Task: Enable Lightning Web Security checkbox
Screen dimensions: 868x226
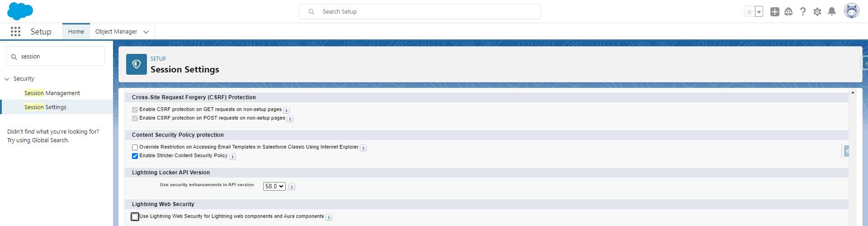Action: point(135,217)
